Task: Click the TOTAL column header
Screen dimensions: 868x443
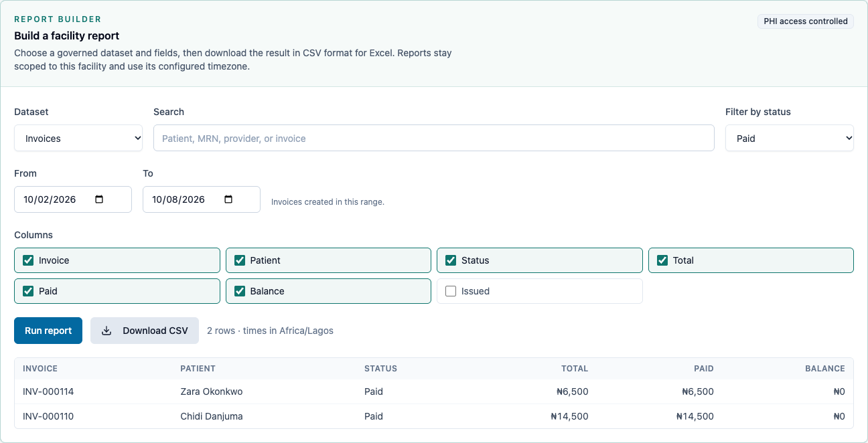Action: click(575, 369)
